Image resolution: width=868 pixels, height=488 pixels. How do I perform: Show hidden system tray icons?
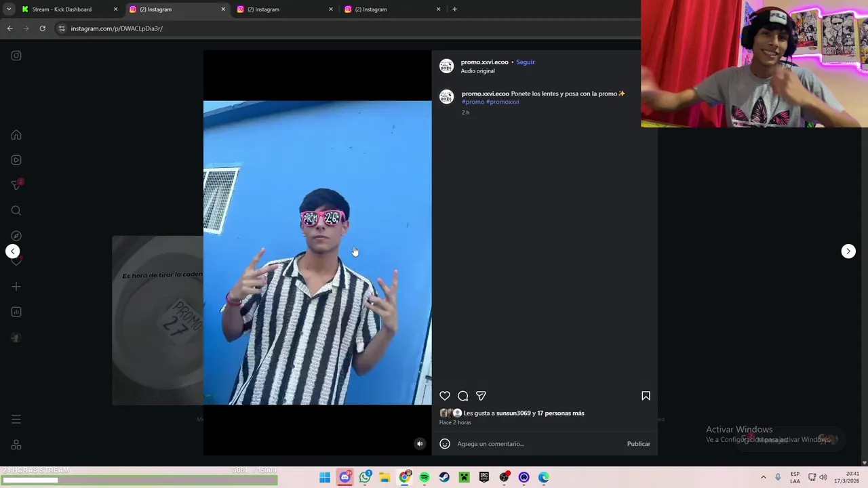click(x=763, y=477)
